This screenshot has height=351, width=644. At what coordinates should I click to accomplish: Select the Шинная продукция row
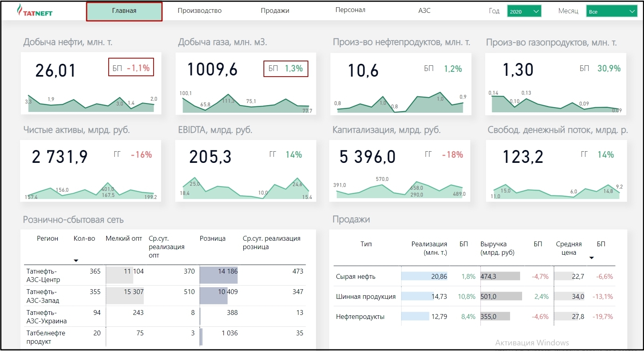tap(474, 296)
